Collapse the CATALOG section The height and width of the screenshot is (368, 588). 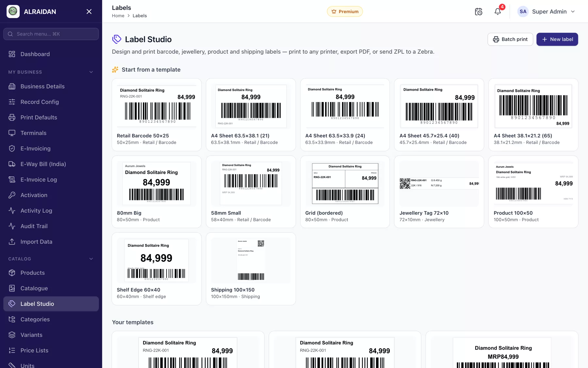(x=91, y=259)
